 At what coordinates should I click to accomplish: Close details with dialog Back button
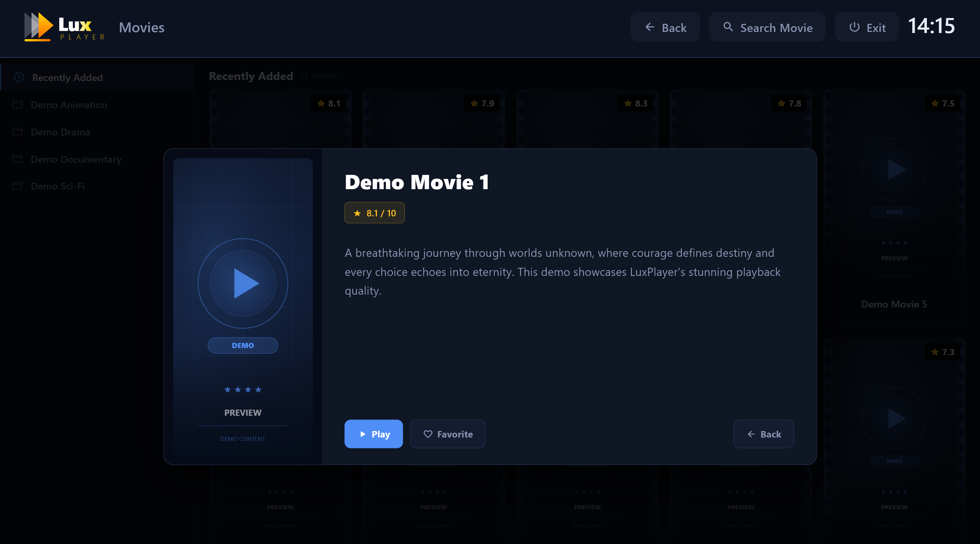click(x=764, y=434)
